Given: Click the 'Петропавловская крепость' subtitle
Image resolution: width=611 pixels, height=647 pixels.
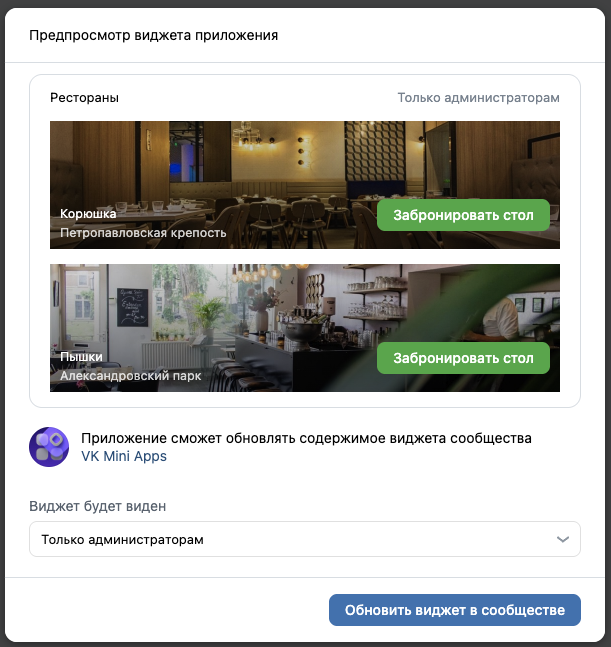Looking at the screenshot, I should [x=143, y=233].
